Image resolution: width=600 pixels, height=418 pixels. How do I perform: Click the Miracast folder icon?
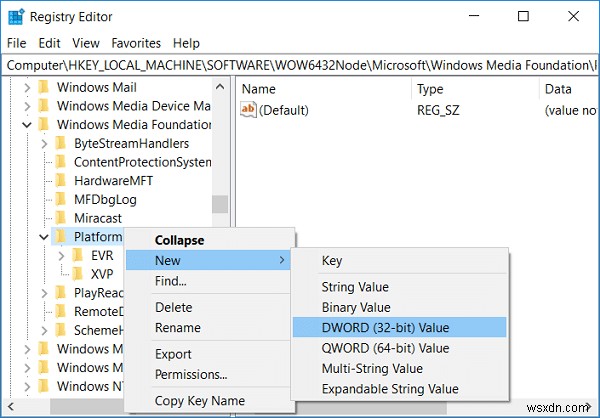coord(60,218)
